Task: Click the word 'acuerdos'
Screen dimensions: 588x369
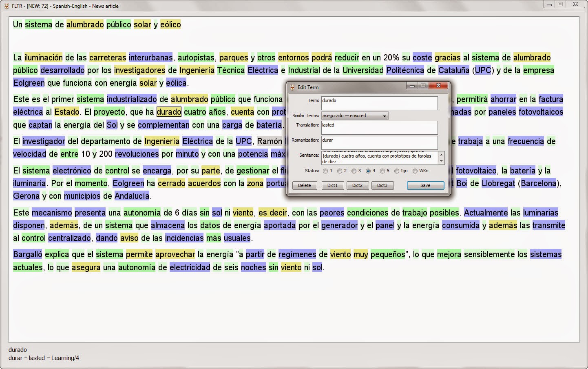Action: [x=204, y=183]
